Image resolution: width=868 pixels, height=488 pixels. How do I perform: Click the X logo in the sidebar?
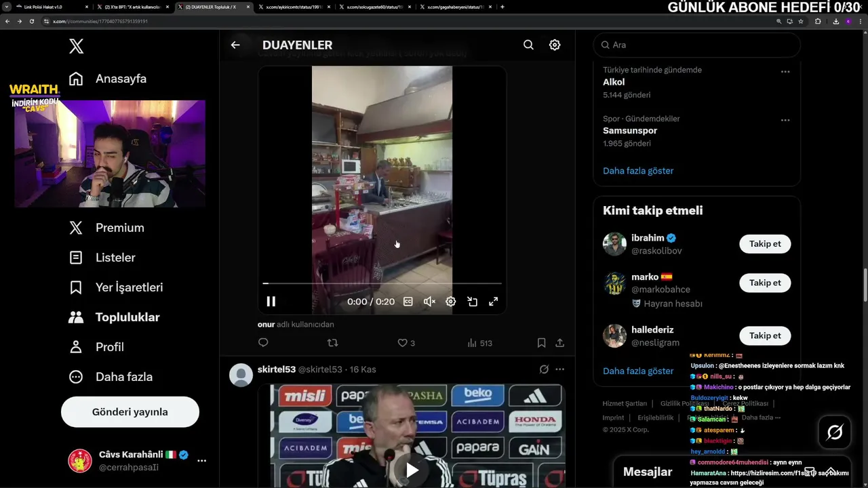click(x=76, y=46)
